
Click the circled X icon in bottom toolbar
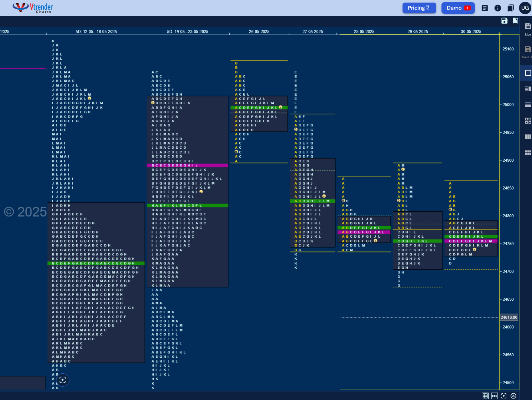pos(513,396)
